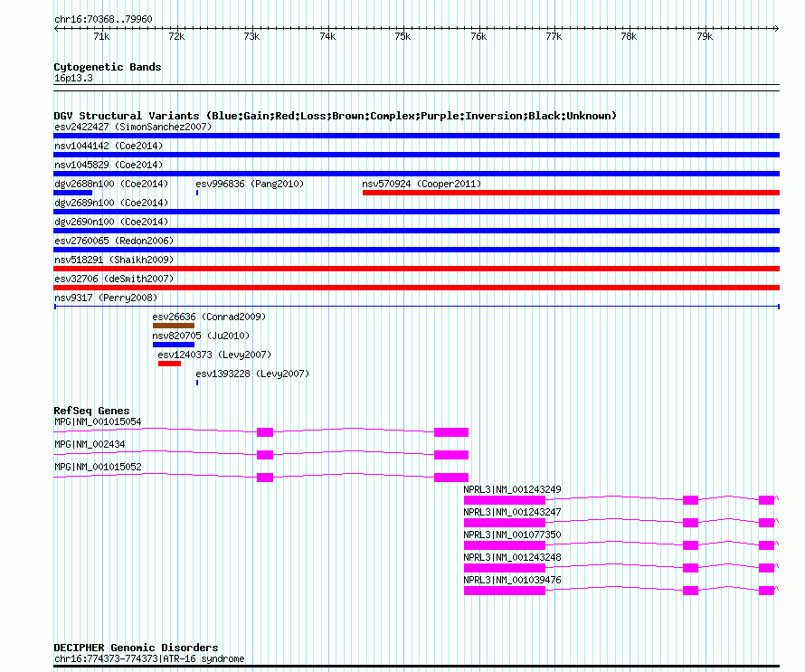The height and width of the screenshot is (672, 805).
Task: Click the short red bar under esv1240373
Action: coord(169,364)
